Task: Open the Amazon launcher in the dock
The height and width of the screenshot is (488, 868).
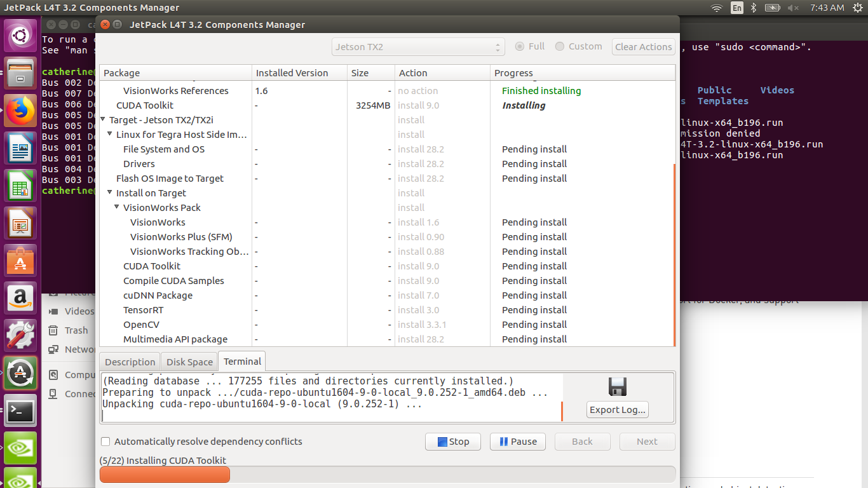Action: [x=21, y=298]
